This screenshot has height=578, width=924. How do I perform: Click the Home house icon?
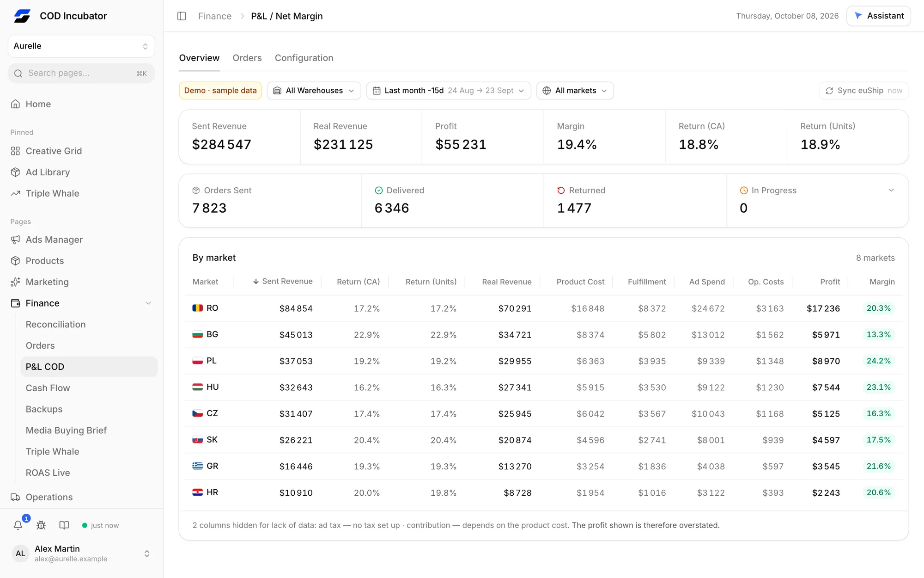[x=15, y=104]
